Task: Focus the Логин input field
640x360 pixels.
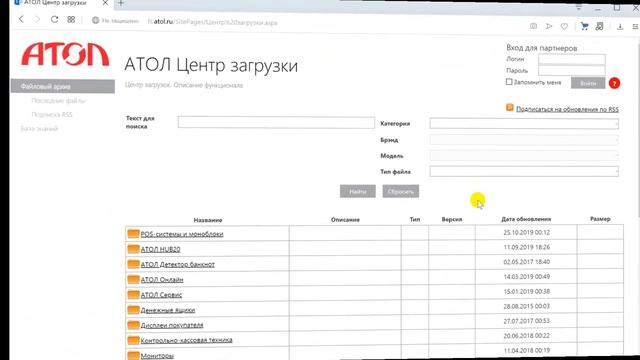Action: [x=571, y=59]
